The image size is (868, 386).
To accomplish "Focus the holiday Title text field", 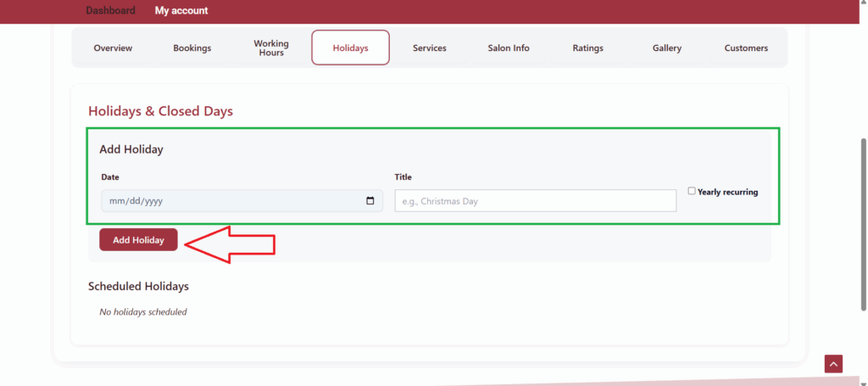I will [x=535, y=201].
